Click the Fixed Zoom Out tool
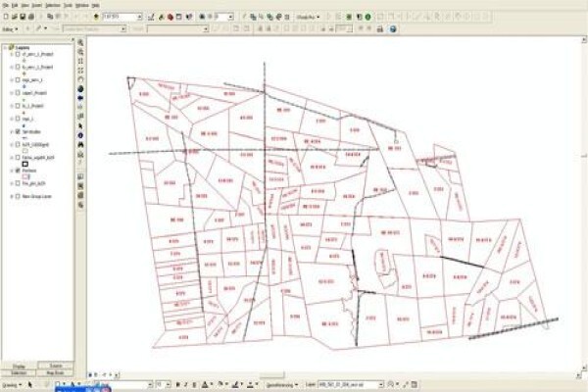588x392 pixels. [80, 71]
